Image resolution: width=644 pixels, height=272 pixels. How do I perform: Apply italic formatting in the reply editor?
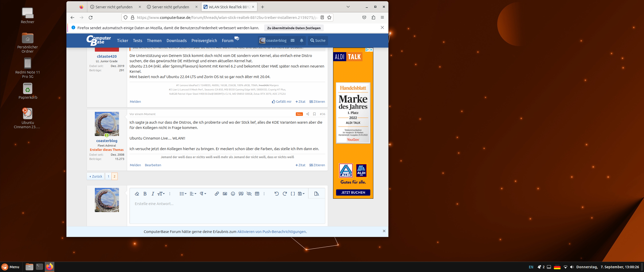click(153, 193)
